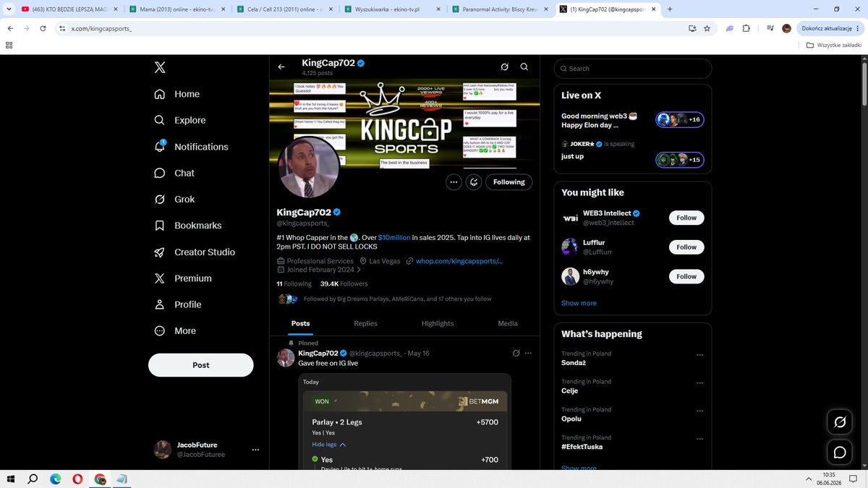Open the profile three-dot more menu

coord(454,182)
